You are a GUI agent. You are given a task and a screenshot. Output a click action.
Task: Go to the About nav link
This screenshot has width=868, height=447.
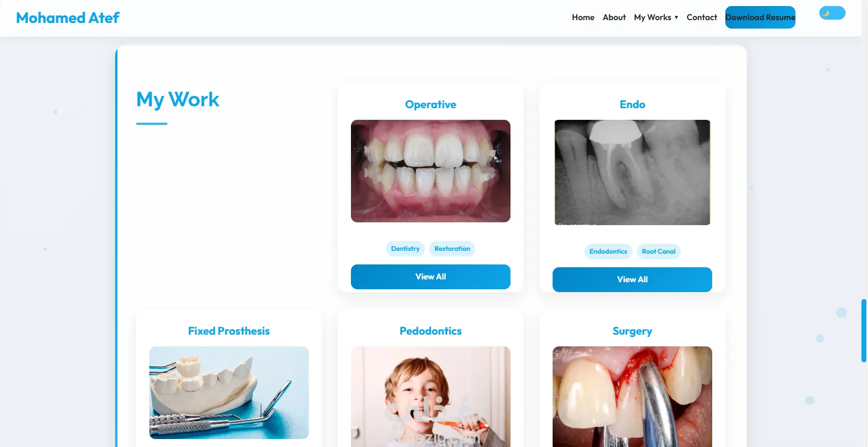[614, 17]
